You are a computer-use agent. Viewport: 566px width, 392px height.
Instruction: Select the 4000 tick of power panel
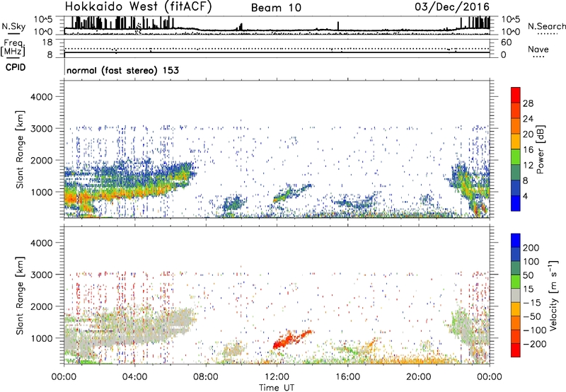[x=42, y=97]
